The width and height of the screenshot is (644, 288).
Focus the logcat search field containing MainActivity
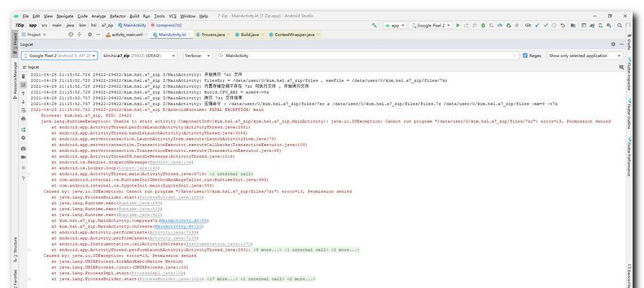point(367,55)
